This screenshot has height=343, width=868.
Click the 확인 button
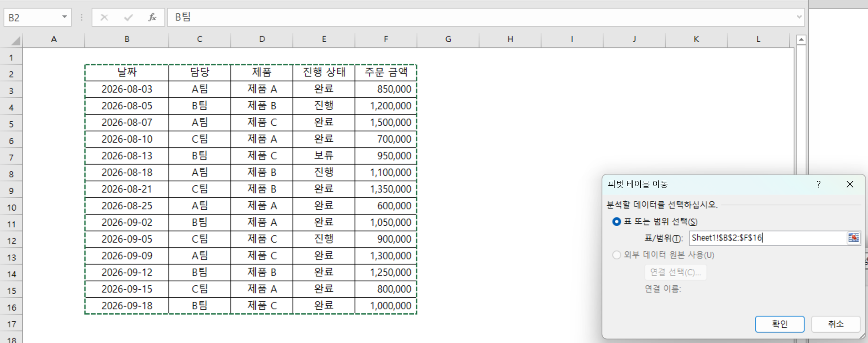tap(779, 324)
